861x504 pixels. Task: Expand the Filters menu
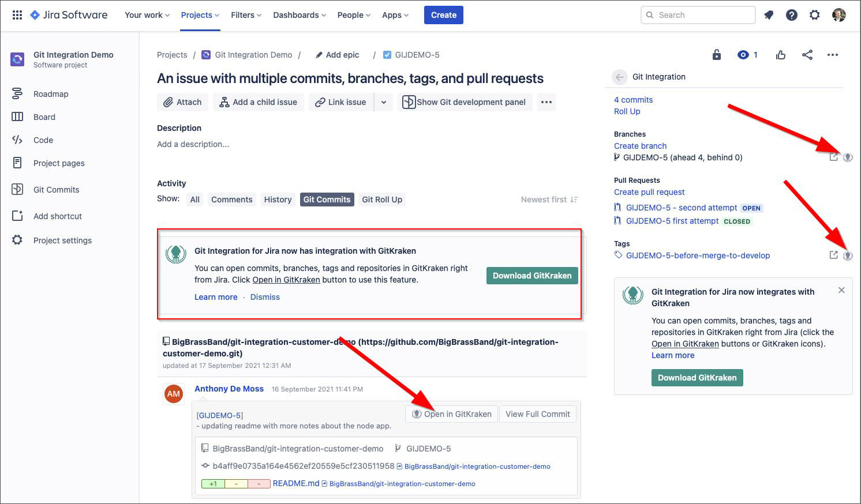pyautogui.click(x=246, y=15)
